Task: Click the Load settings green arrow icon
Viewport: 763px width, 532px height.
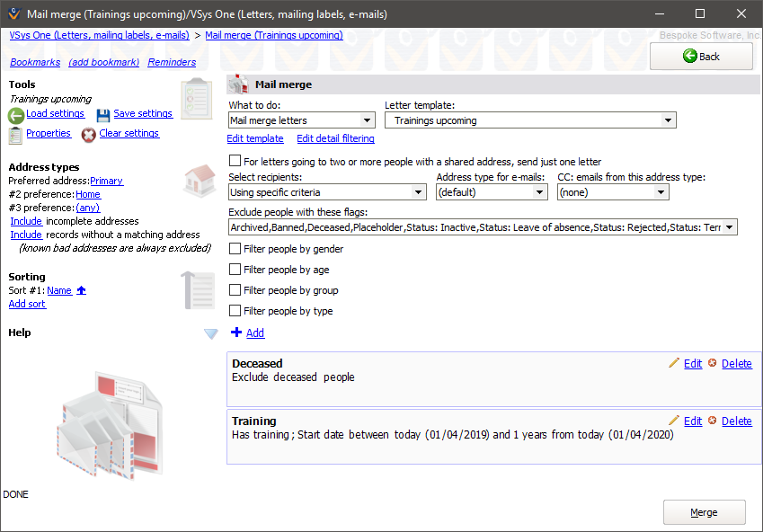Action: pyautogui.click(x=16, y=113)
